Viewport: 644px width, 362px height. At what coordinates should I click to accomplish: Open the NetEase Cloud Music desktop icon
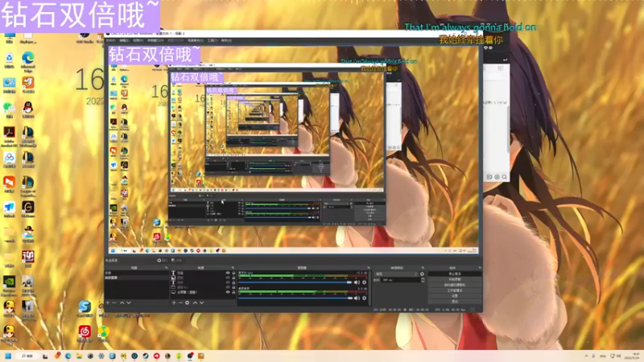(x=85, y=331)
